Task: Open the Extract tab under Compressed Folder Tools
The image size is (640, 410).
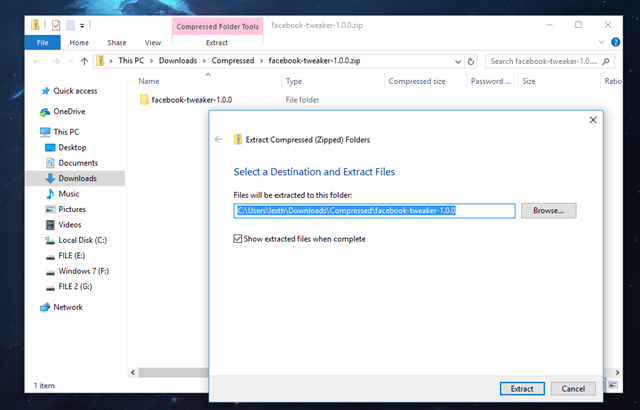Action: pos(216,43)
